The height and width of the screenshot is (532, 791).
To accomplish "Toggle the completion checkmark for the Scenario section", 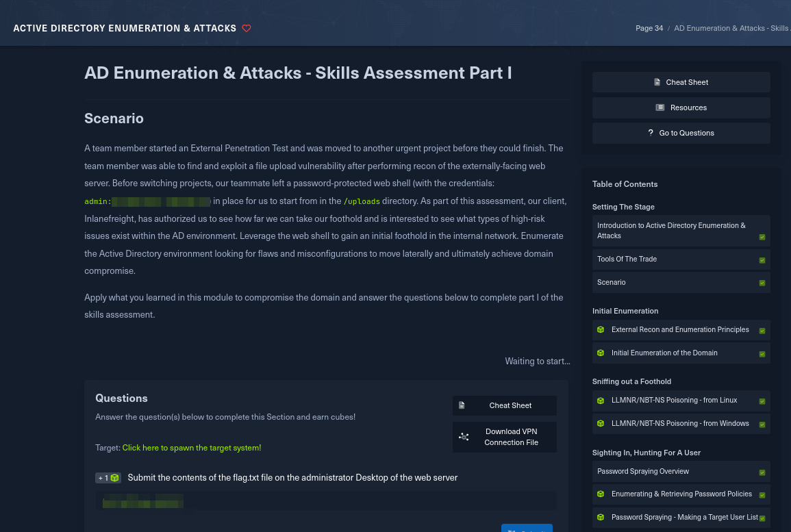I will point(762,282).
